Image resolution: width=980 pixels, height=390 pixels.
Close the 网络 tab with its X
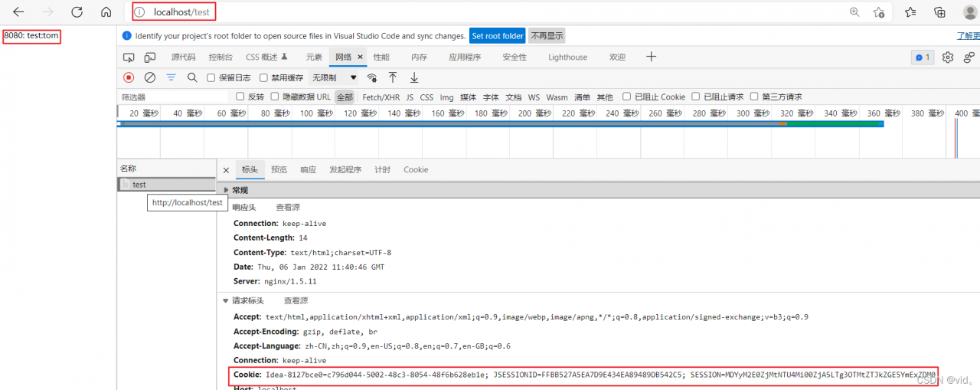pos(360,57)
